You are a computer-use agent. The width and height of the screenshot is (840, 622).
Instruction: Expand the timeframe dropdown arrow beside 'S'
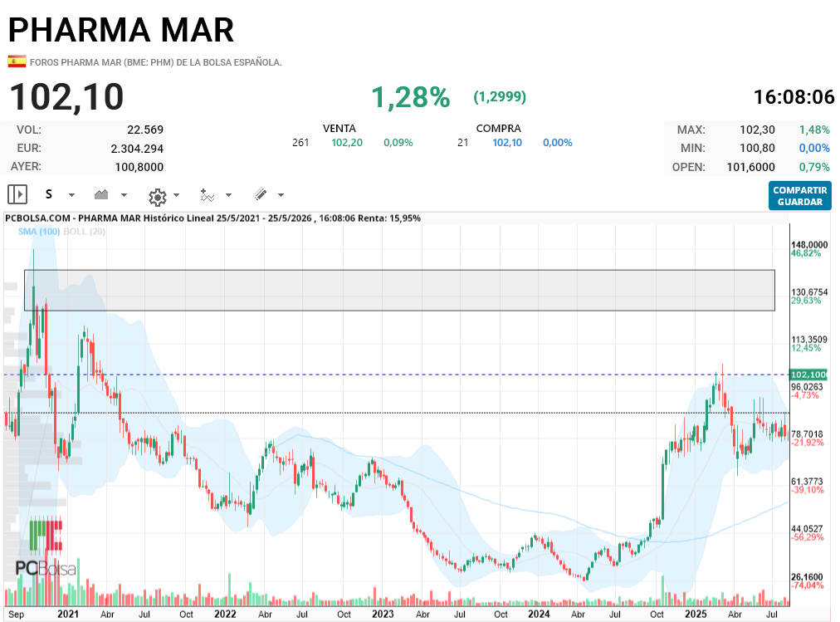(x=71, y=195)
